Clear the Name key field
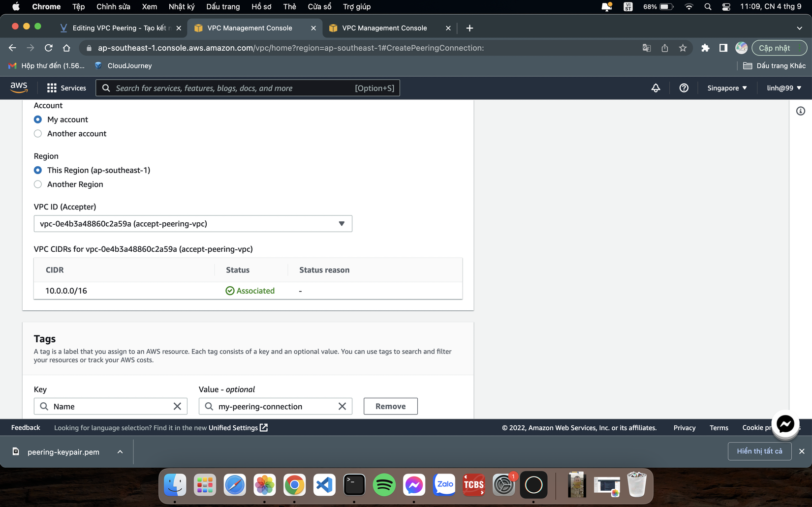 177,406
